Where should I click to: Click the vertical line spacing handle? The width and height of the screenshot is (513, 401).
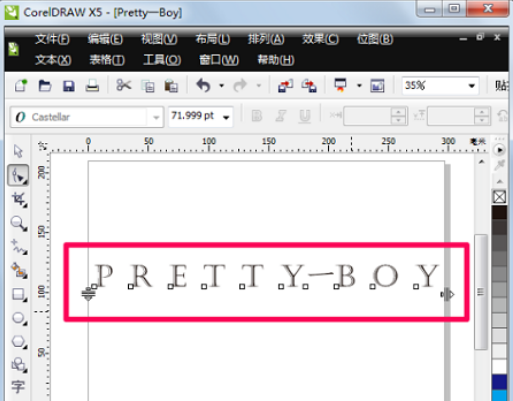(x=88, y=294)
